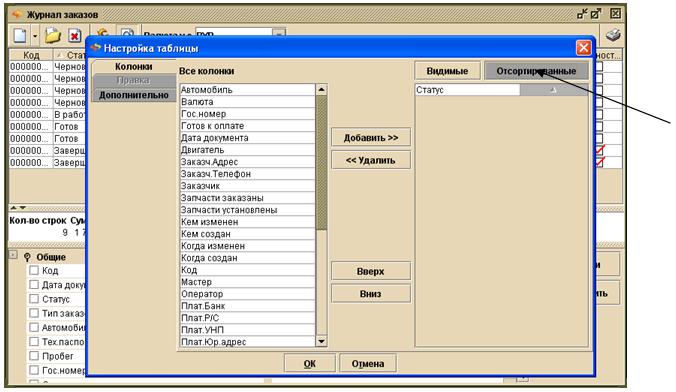Select Когда создан in the columns list

point(247,258)
